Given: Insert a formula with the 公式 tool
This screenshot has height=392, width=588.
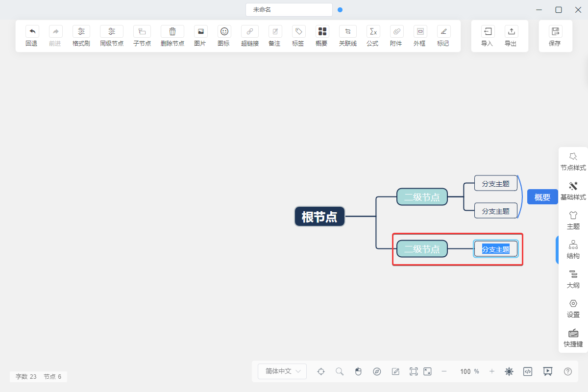Looking at the screenshot, I should coord(373,36).
